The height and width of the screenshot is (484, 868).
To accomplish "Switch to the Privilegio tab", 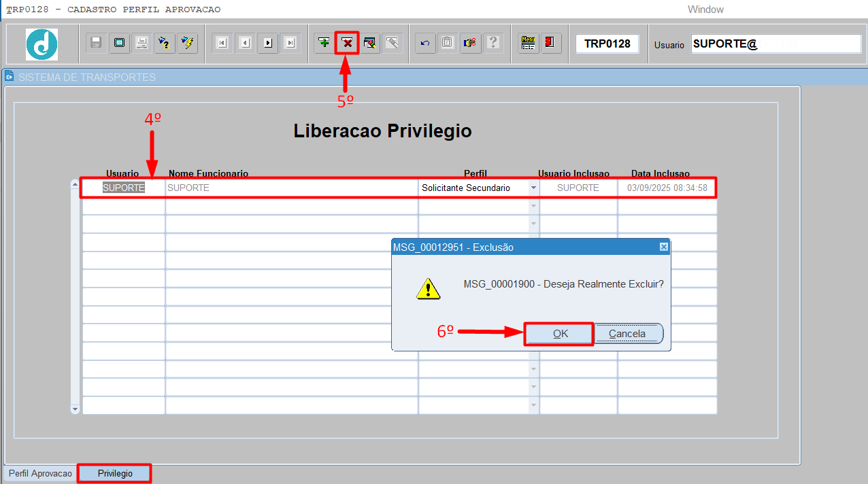I will 114,473.
